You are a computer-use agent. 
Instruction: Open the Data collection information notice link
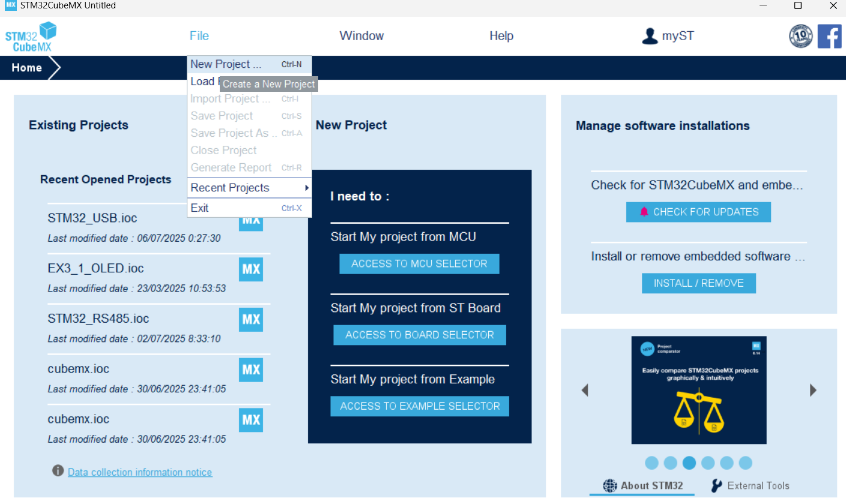click(x=140, y=472)
